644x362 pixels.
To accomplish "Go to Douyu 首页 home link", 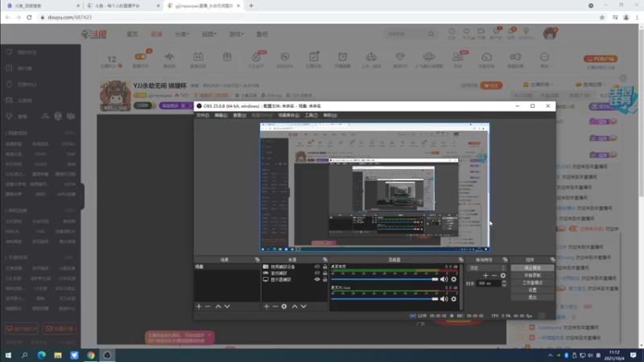I will coord(132,34).
